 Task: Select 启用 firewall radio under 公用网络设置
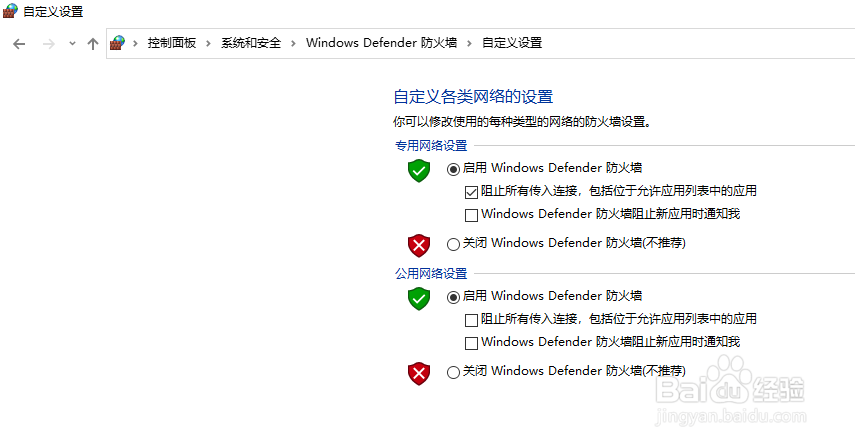click(453, 298)
